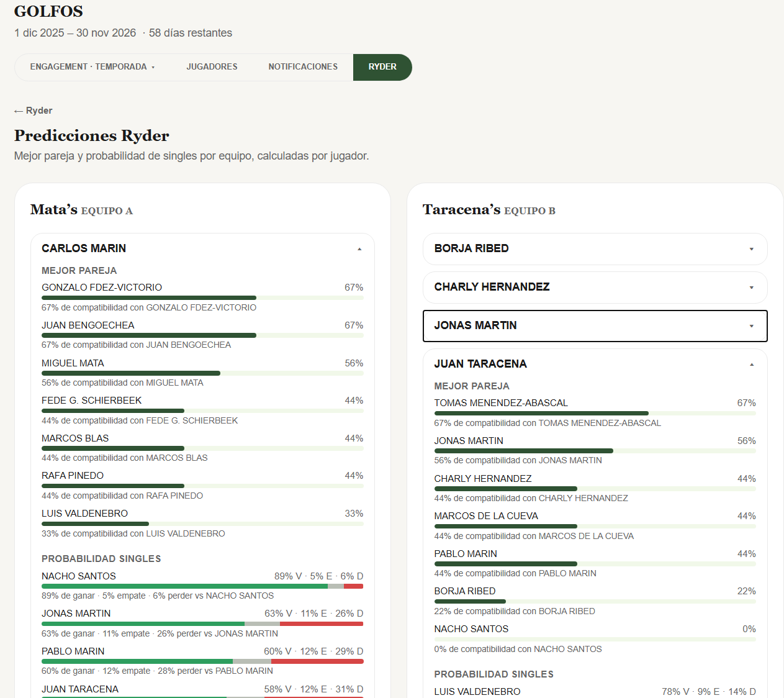784x698 pixels.
Task: Click the GOLFOS title
Action: [x=48, y=11]
